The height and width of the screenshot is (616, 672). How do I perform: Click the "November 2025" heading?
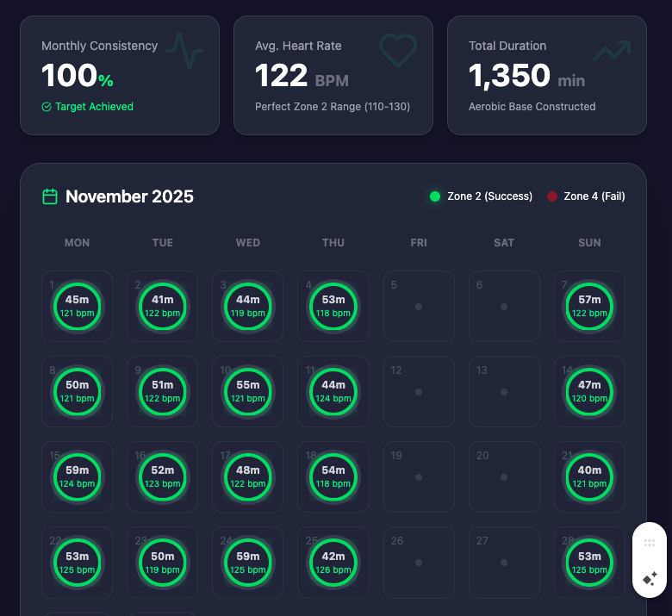129,196
